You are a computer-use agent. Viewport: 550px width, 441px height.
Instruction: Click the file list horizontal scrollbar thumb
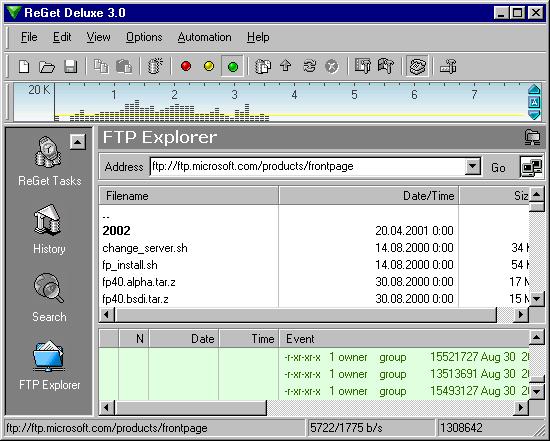click(305, 314)
